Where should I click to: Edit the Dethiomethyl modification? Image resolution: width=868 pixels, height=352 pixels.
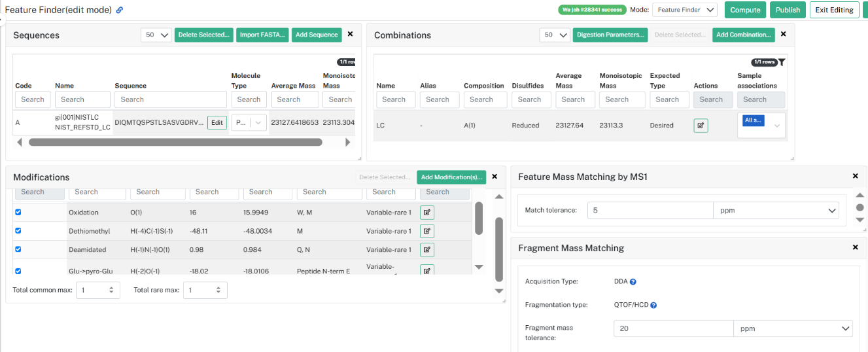(426, 230)
